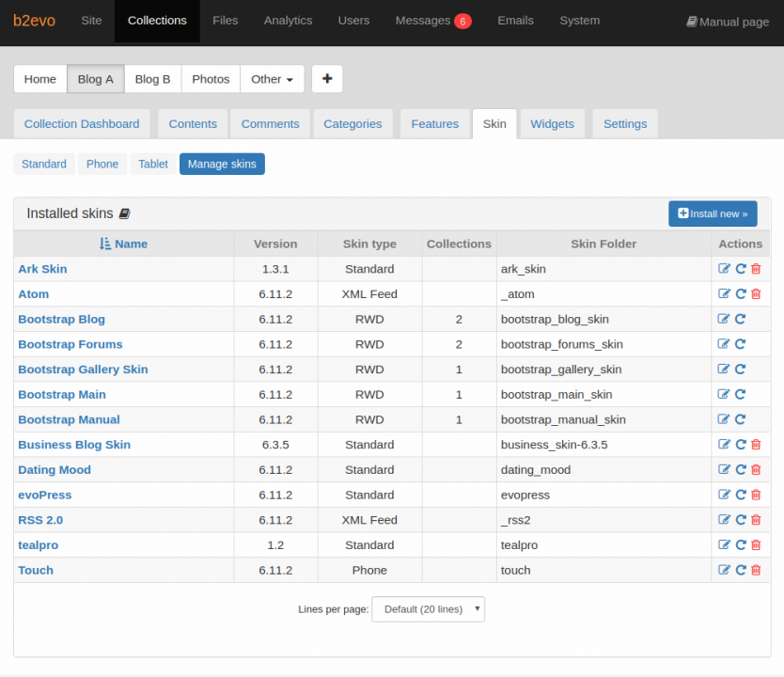Switch to the Comments tab

coord(270,123)
